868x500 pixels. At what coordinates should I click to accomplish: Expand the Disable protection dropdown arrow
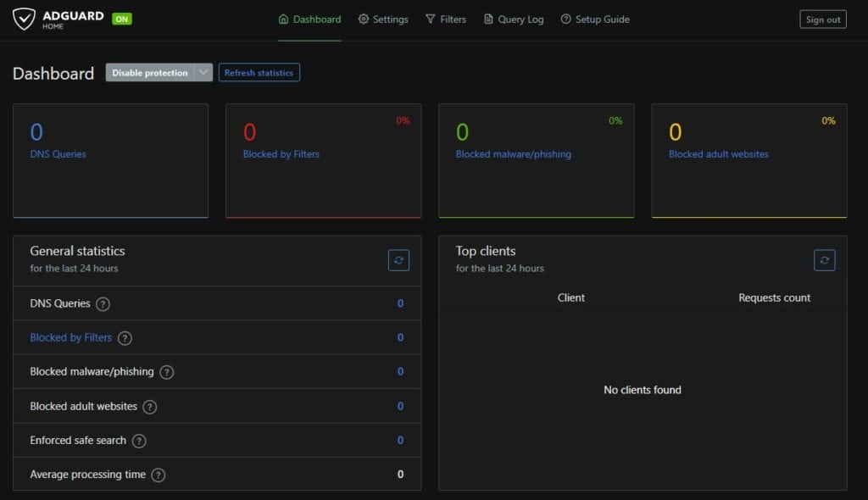pyautogui.click(x=203, y=72)
